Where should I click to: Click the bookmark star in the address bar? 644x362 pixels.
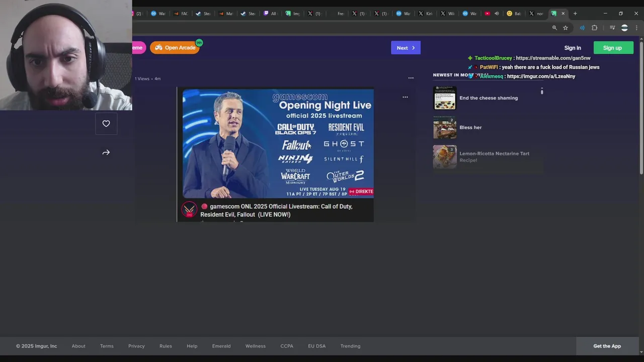coord(566,28)
